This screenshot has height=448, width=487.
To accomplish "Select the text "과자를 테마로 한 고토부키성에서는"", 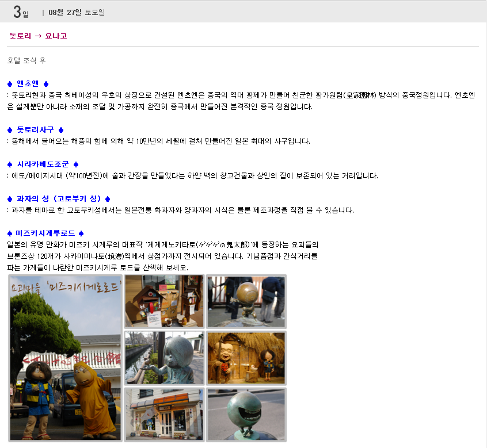I will tap(180, 210).
